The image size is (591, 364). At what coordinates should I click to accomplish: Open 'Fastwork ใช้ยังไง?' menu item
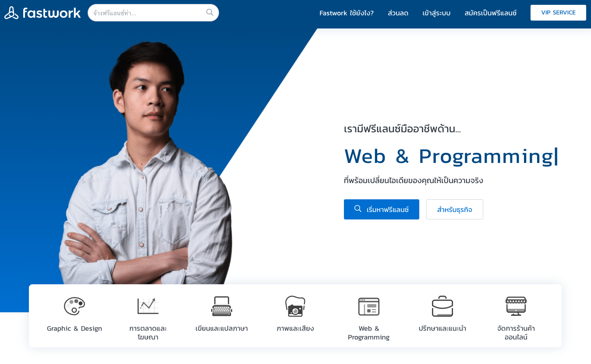coord(347,13)
